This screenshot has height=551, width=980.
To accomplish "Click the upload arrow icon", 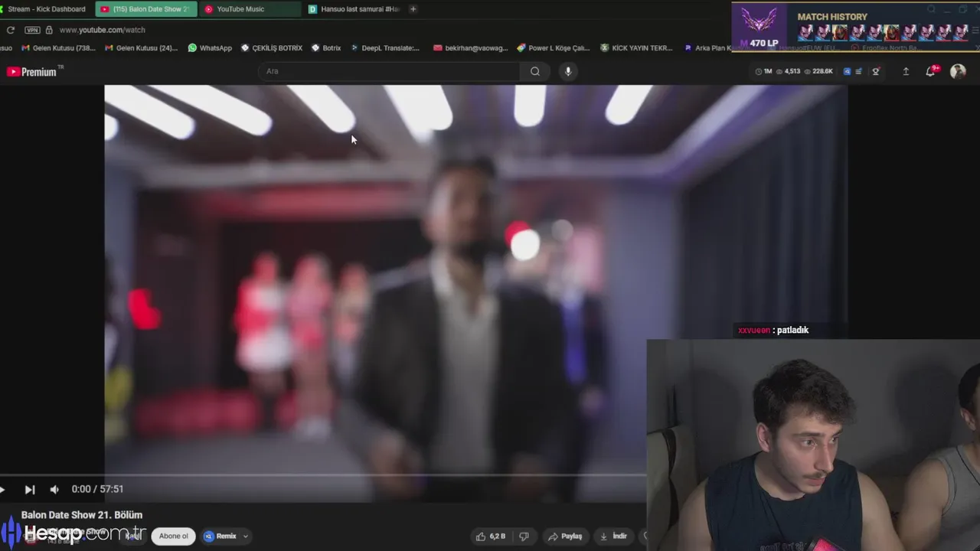I will tap(906, 71).
